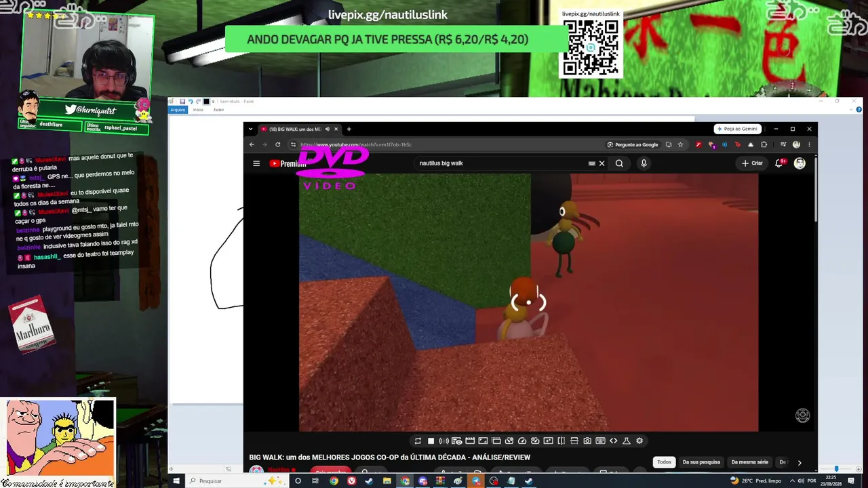This screenshot has height=488, width=868.
Task: Click the Pergunte ao Google button
Action: 633,144
